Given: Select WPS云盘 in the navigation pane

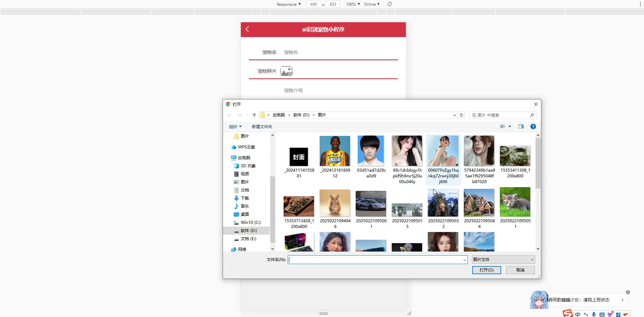Looking at the screenshot, I should [x=243, y=147].
